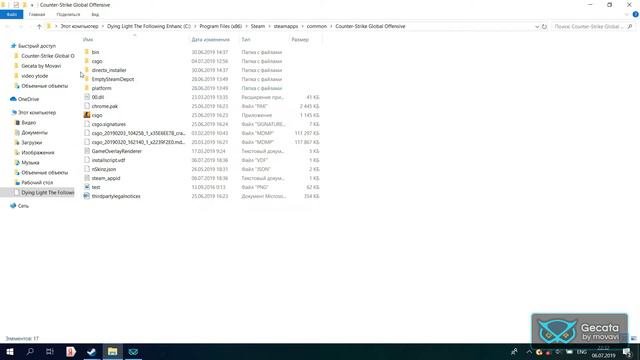Open the Share ribbon tab
The width and height of the screenshot is (640, 360).
pyautogui.click(x=68, y=14)
